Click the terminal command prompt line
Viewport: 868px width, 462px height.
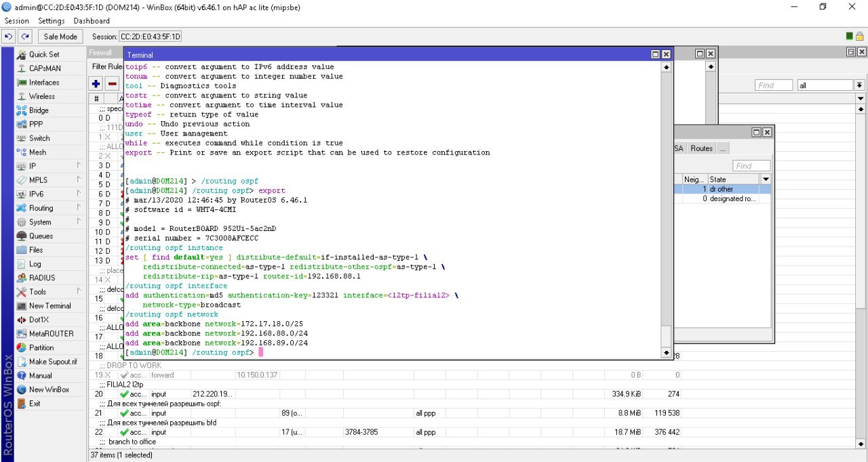[x=393, y=352]
